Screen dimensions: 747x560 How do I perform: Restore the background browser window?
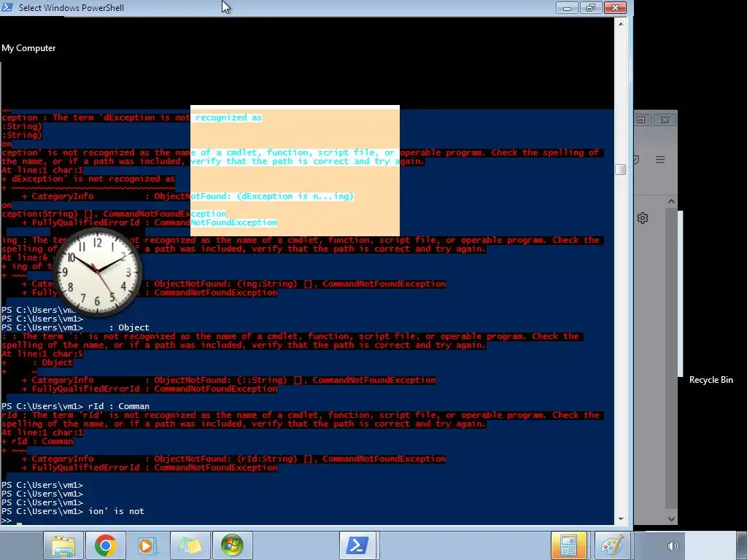pyautogui.click(x=641, y=120)
